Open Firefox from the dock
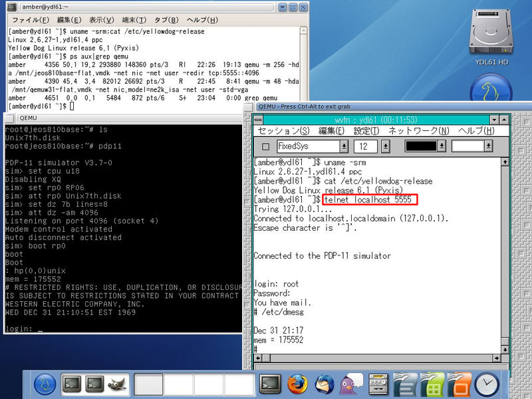The height and width of the screenshot is (399, 532). [x=297, y=385]
